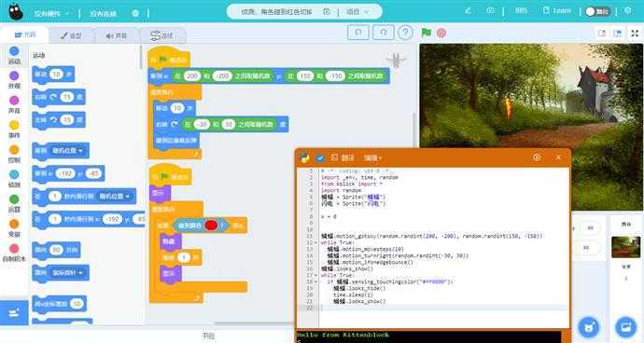
Task: Open the Learn link
Action: (x=557, y=10)
